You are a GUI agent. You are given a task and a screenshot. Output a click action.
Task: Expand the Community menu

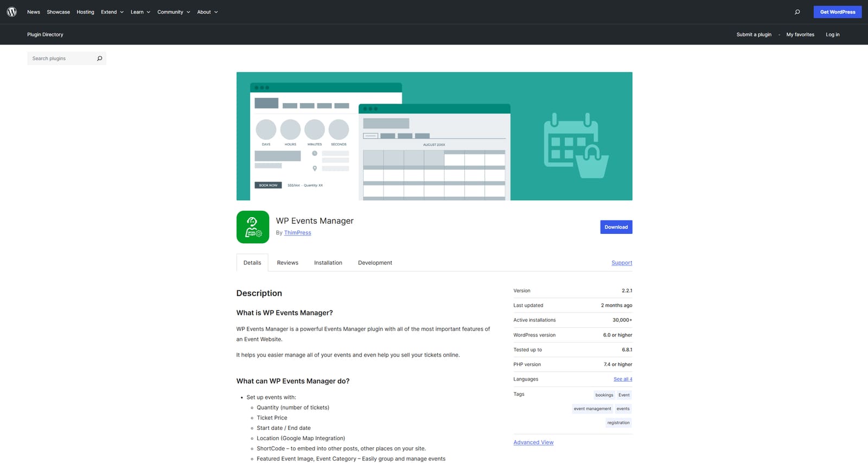[x=174, y=12]
